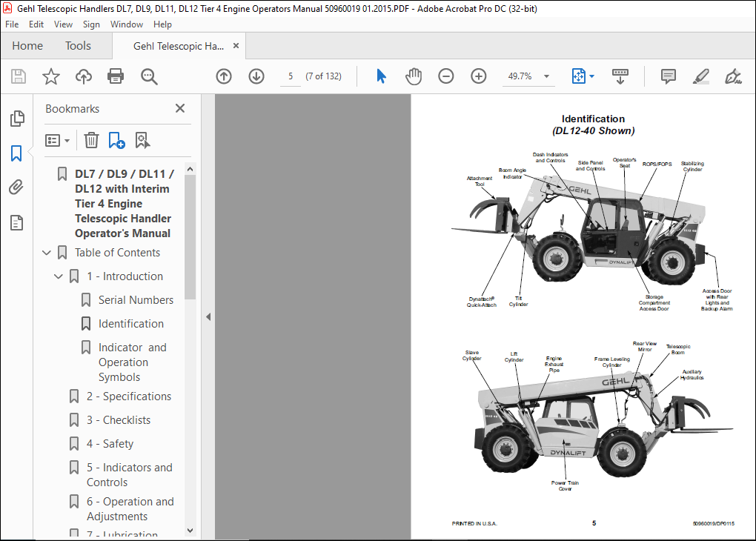Select the Gehl Telescopic Ha... document tab

point(179,46)
